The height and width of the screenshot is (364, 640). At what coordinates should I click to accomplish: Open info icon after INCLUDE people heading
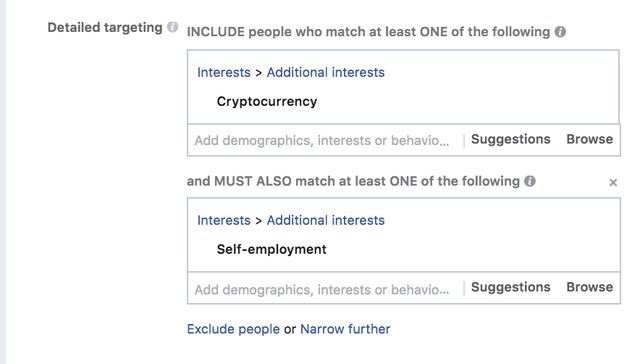[560, 32]
